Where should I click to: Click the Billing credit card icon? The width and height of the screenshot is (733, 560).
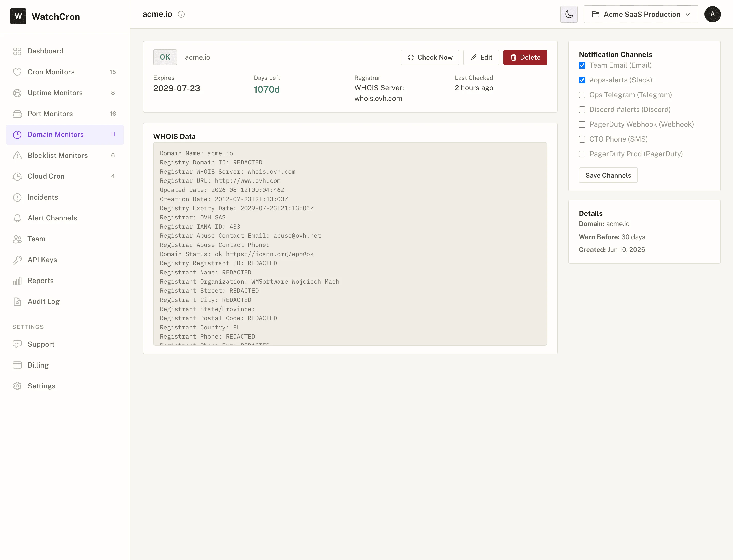pos(17,365)
